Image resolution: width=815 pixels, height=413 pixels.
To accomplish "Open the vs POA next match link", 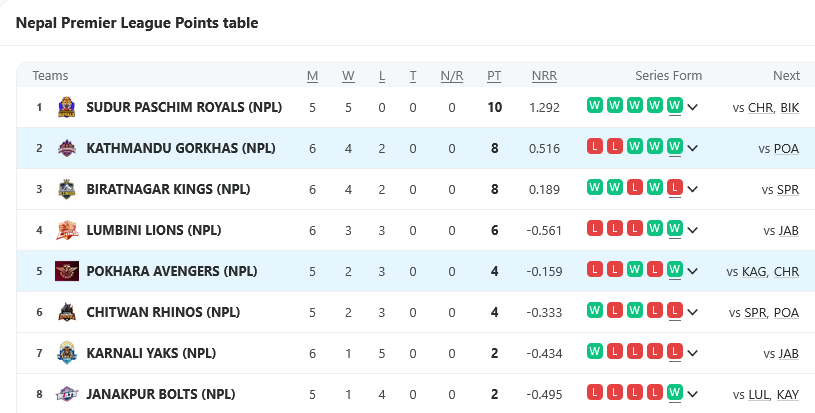I will [779, 148].
